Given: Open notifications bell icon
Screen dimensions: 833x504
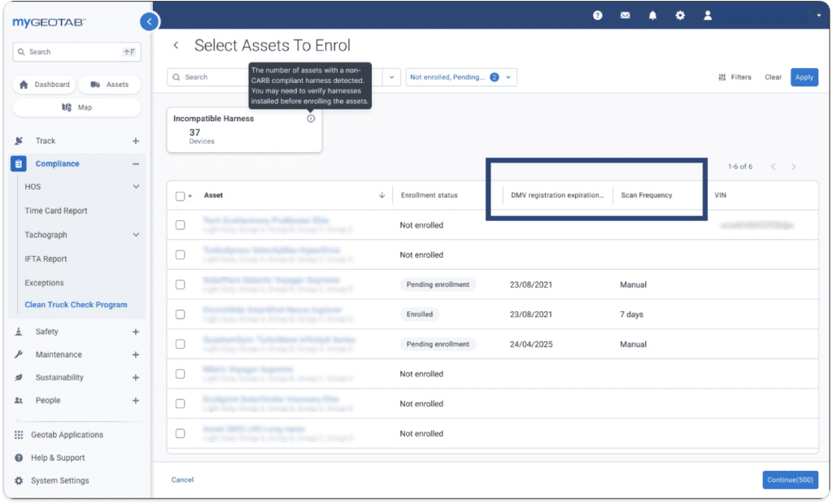Looking at the screenshot, I should point(652,15).
